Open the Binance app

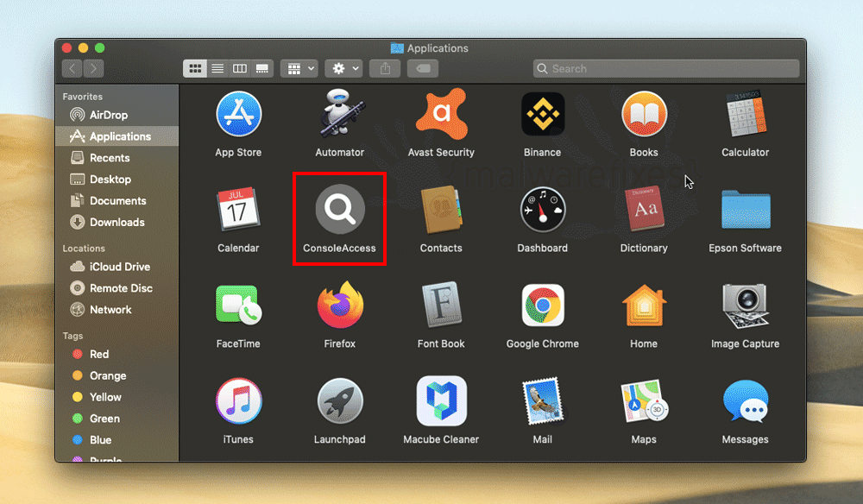point(543,115)
